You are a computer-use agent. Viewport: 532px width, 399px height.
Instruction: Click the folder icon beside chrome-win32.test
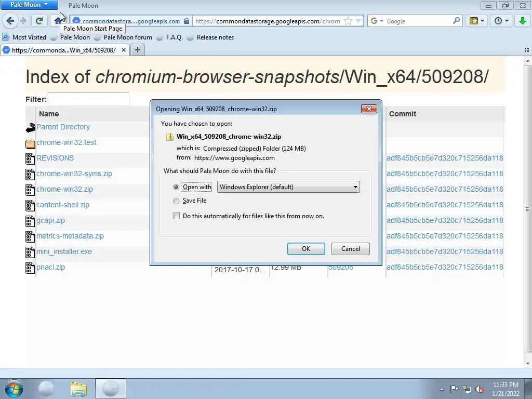(x=30, y=143)
